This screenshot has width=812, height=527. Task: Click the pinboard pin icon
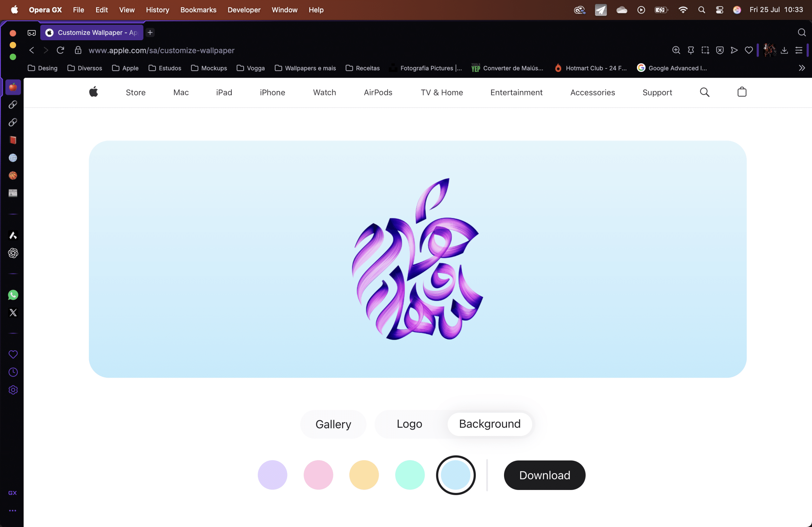(x=691, y=50)
